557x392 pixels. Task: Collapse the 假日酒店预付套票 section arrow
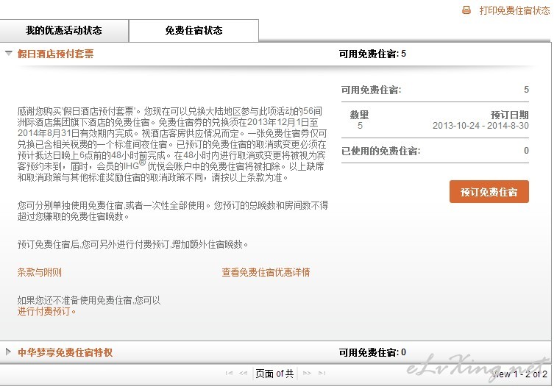[x=9, y=54]
